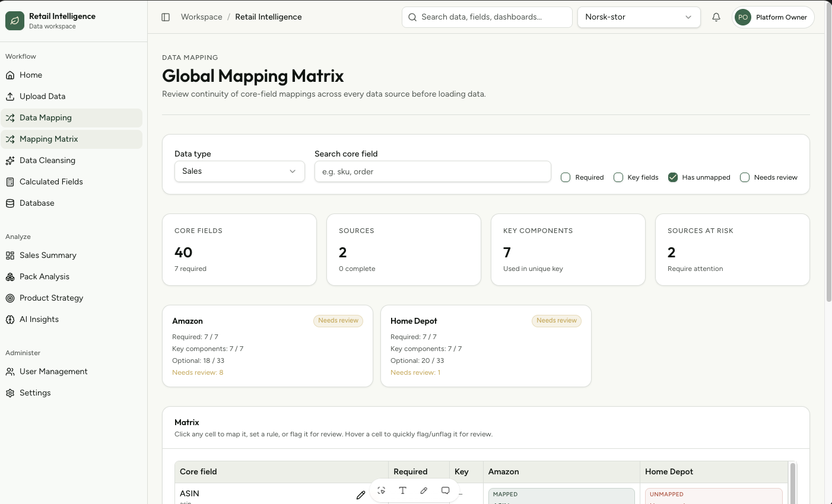
Task: Click Amazon's Needs review badge
Action: (338, 321)
